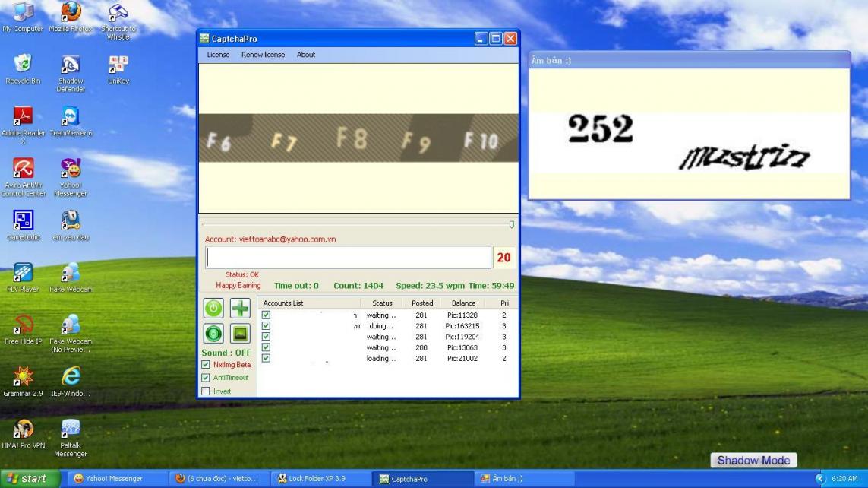Select the Recycle Bin icon

[x=23, y=69]
